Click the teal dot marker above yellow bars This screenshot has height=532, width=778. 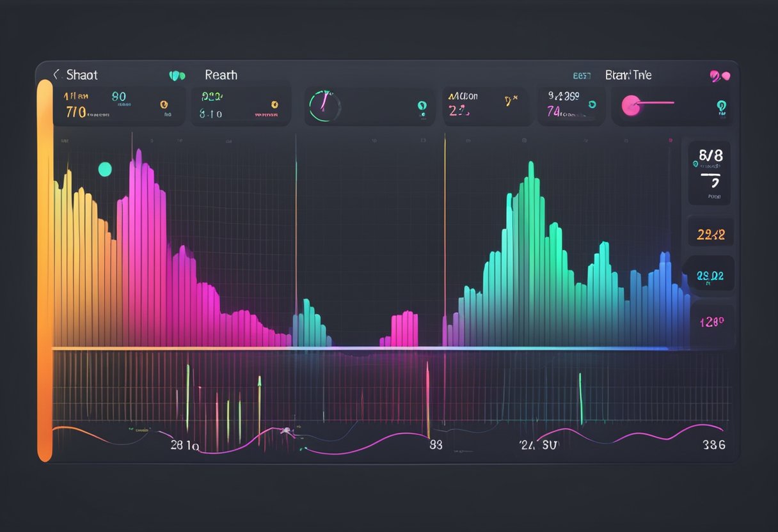[104, 169]
